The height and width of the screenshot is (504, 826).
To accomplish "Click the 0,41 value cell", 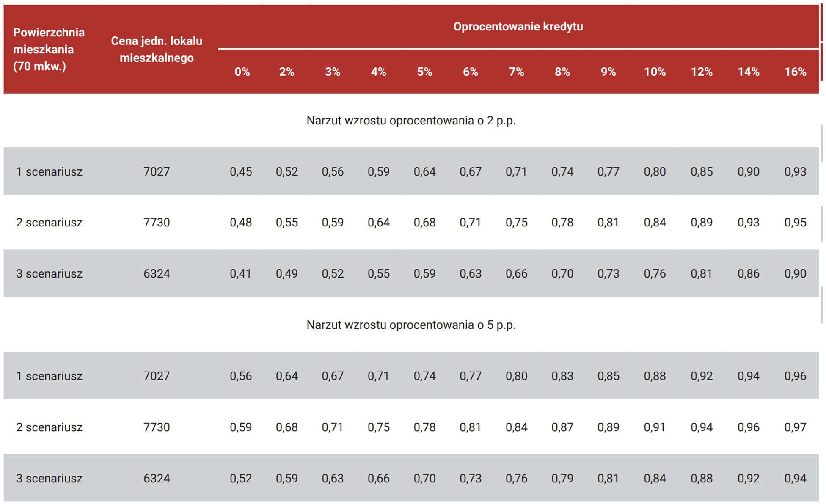I will (240, 274).
